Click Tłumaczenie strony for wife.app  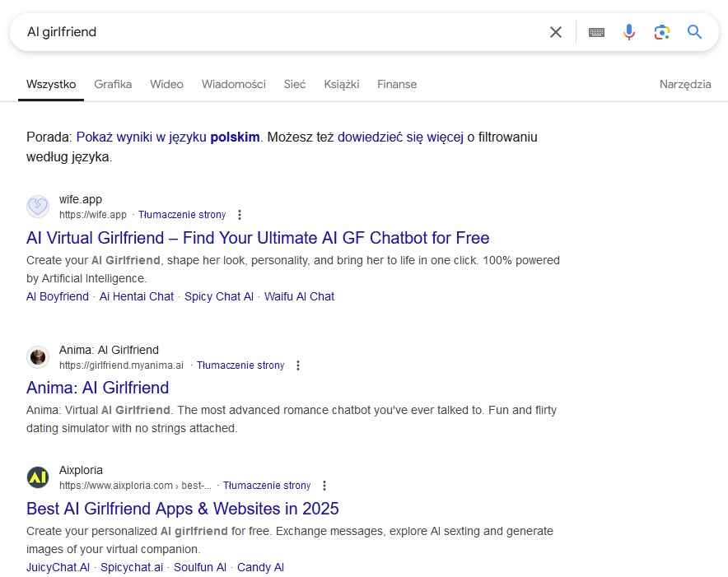(182, 215)
